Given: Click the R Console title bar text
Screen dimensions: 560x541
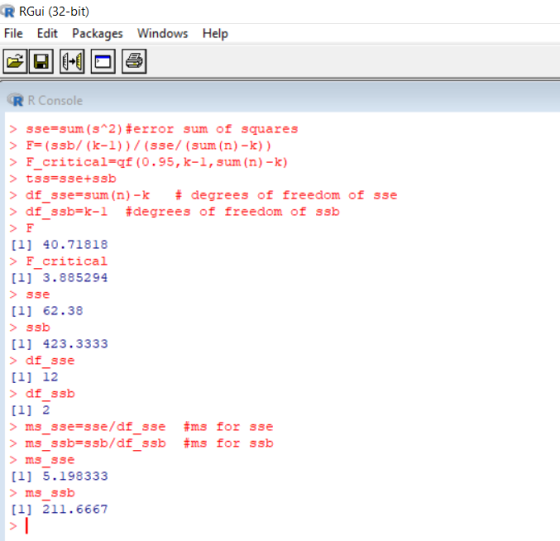Looking at the screenshot, I should tap(55, 100).
